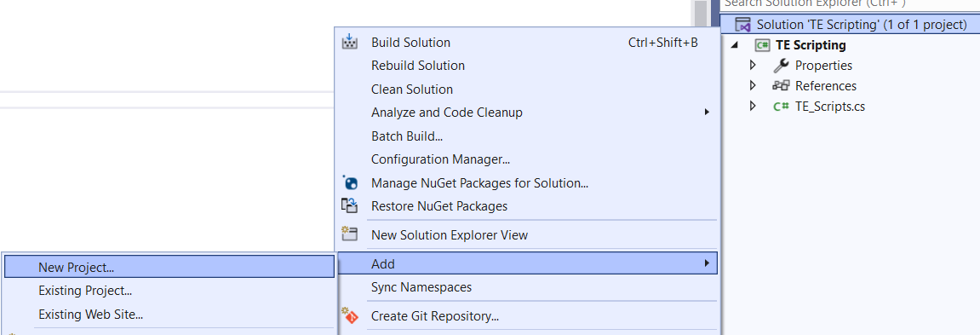
Task: Click the New Solution Explorer View icon
Action: tap(349, 234)
